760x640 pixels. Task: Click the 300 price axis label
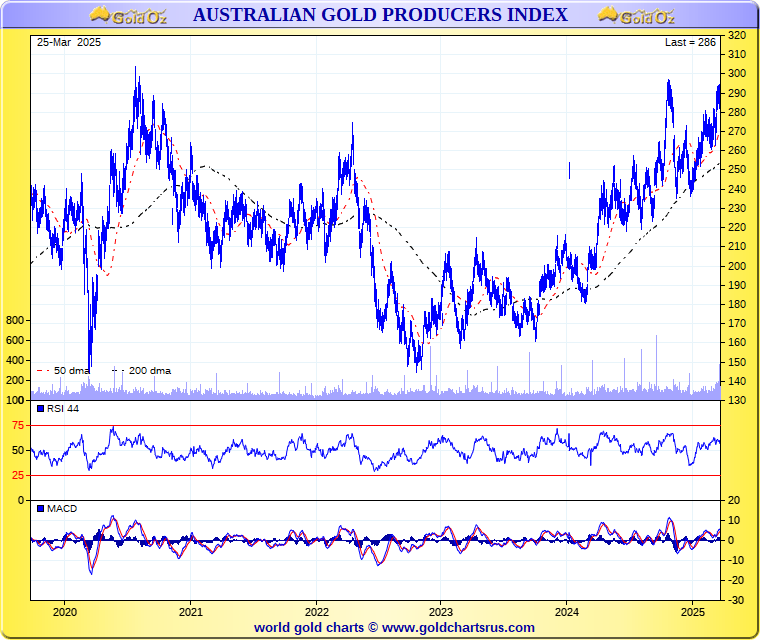click(x=737, y=74)
